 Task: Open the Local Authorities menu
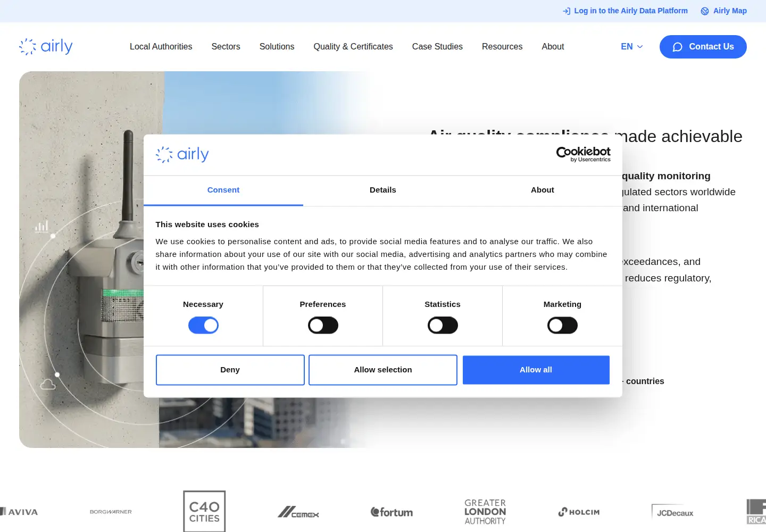(x=161, y=47)
